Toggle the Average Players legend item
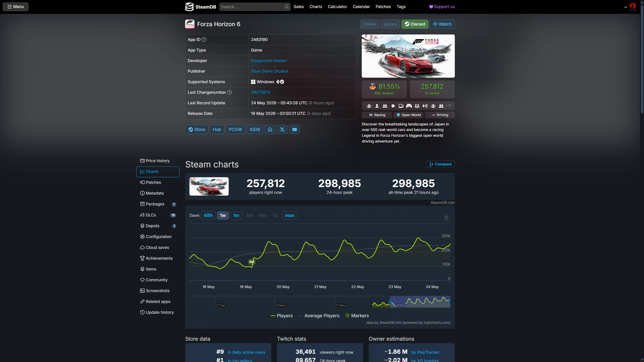644x362 pixels. click(x=319, y=316)
